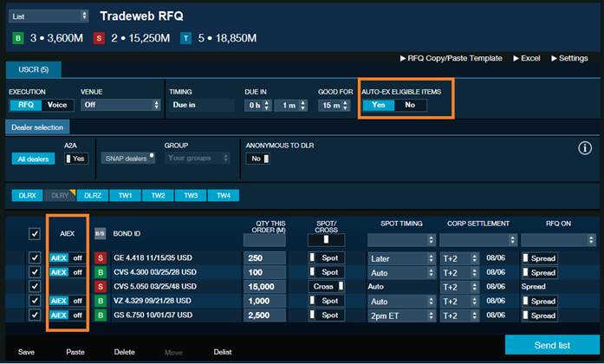Open the Venue dropdown showing Off
This screenshot has width=604, height=364.
click(x=120, y=105)
